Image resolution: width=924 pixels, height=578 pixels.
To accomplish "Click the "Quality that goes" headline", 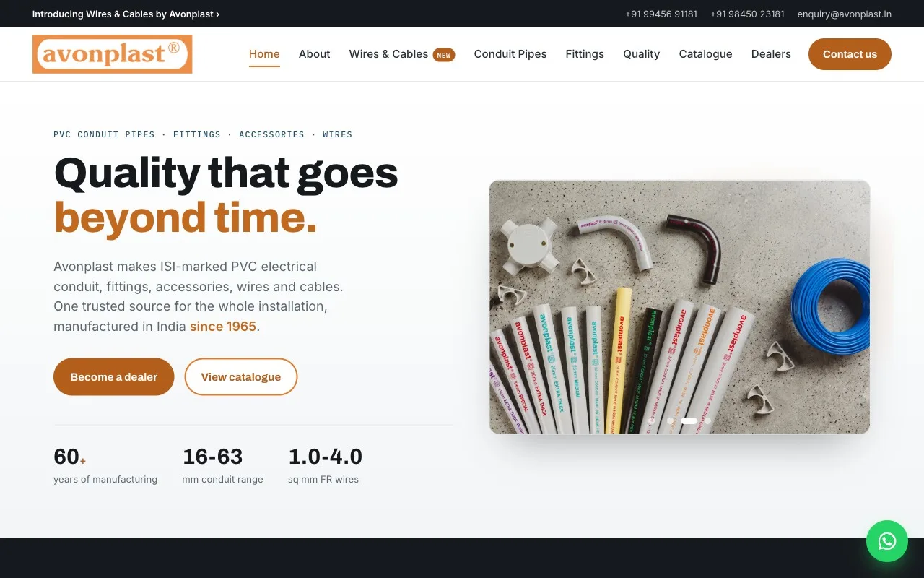I will click(226, 173).
